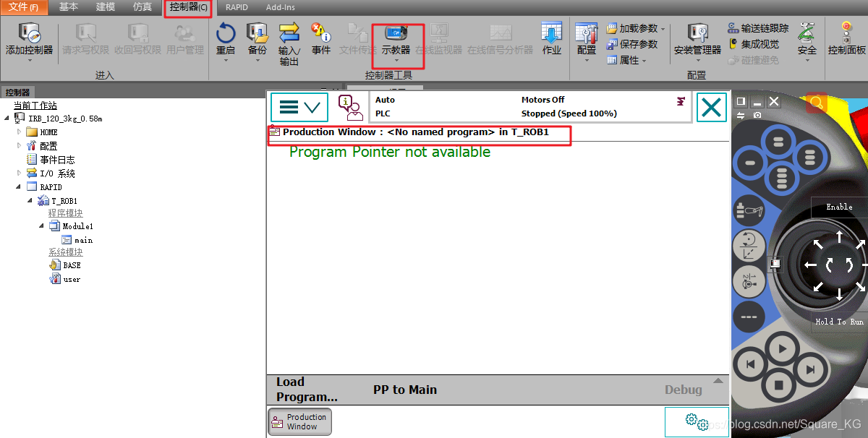
Task: Select the T_ROB1 task node
Action: click(x=58, y=200)
